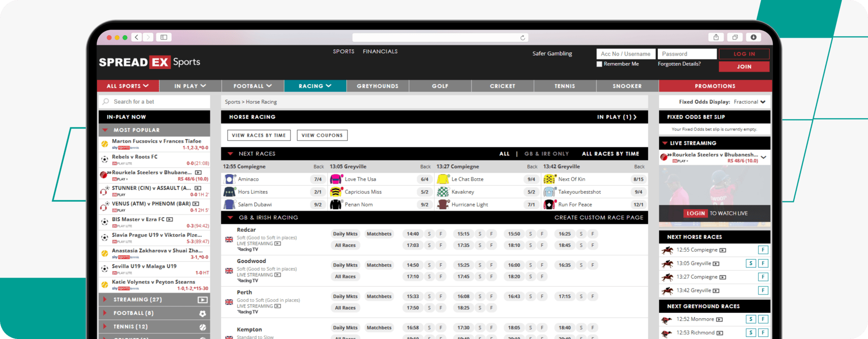Click VIEW COUPONS button
Viewport: 868px width, 339px height.
(322, 135)
